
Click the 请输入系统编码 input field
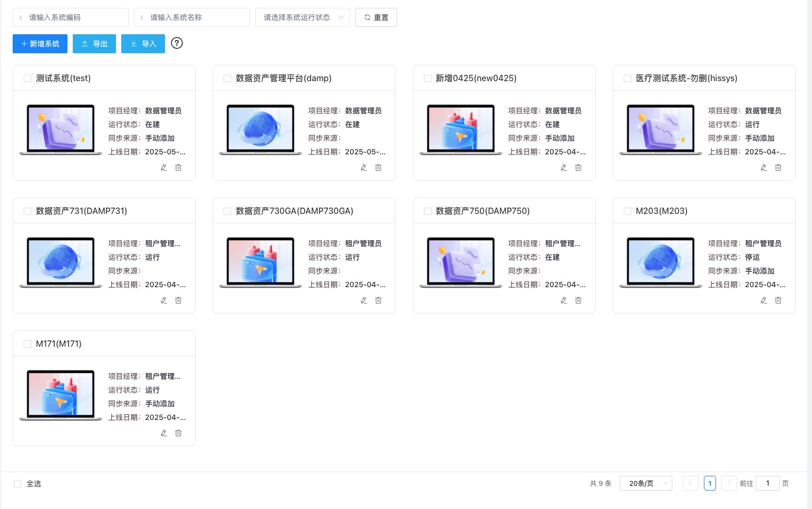(71, 17)
